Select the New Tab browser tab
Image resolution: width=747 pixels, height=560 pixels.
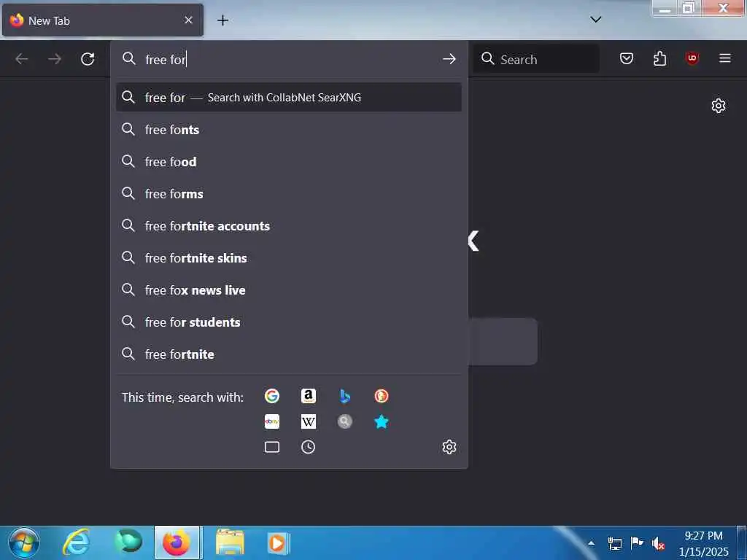(x=103, y=20)
